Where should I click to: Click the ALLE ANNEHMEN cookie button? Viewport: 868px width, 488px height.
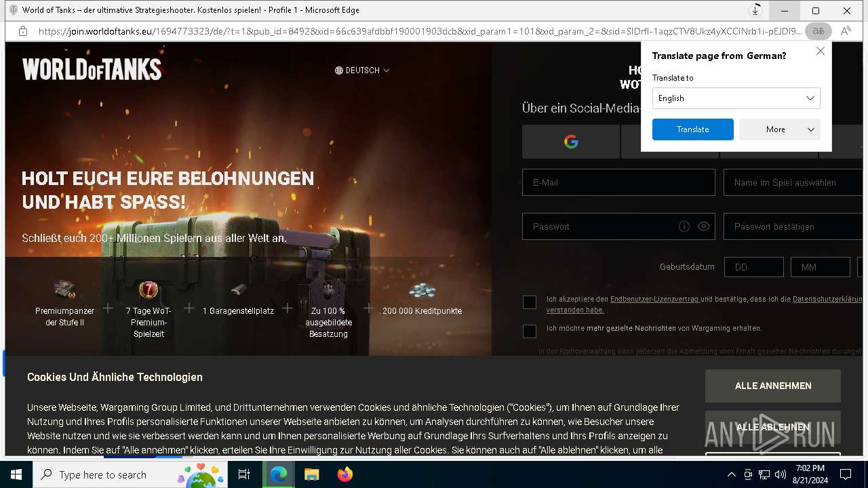(x=773, y=386)
